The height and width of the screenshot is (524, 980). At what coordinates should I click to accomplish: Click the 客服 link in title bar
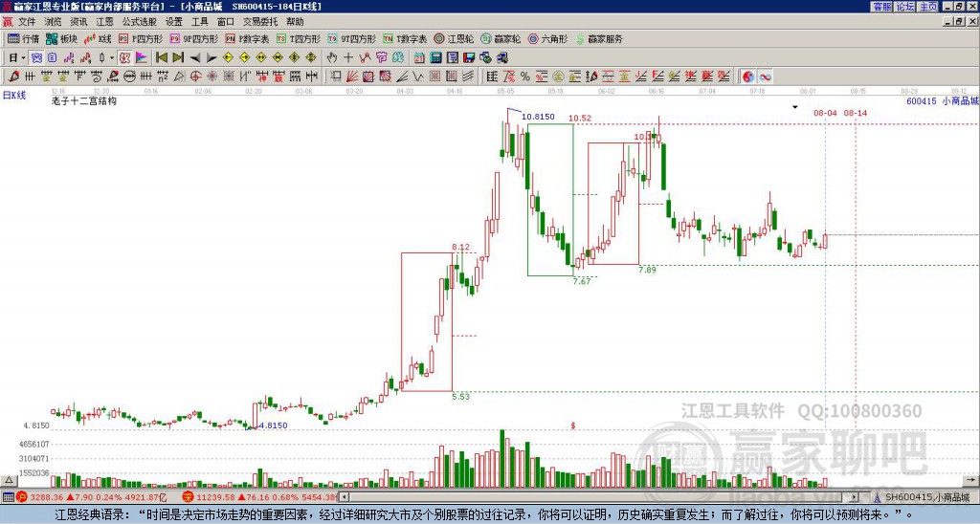click(x=882, y=7)
